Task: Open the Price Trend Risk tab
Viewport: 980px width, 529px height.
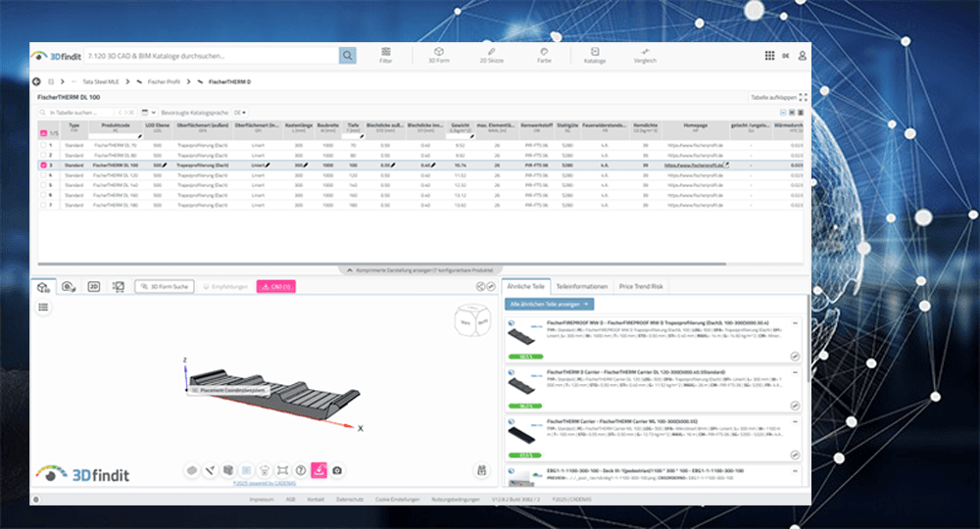Action: [x=641, y=286]
